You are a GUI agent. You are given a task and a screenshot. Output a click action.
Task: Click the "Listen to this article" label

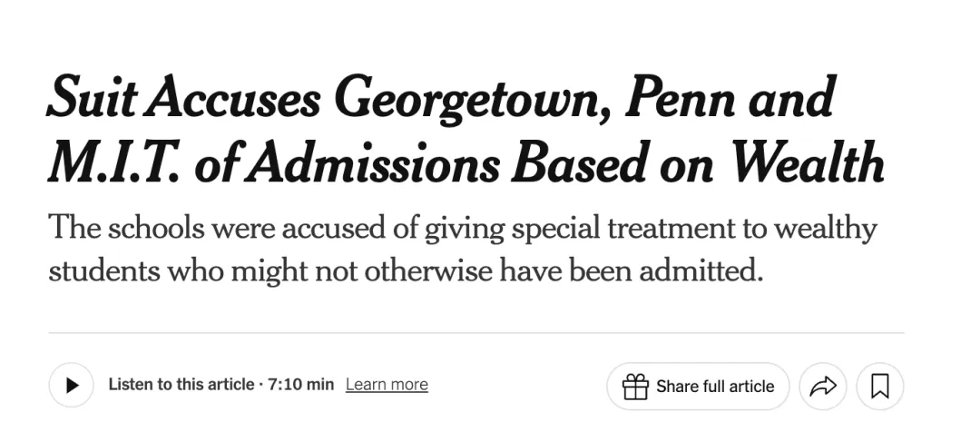pyautogui.click(x=181, y=384)
